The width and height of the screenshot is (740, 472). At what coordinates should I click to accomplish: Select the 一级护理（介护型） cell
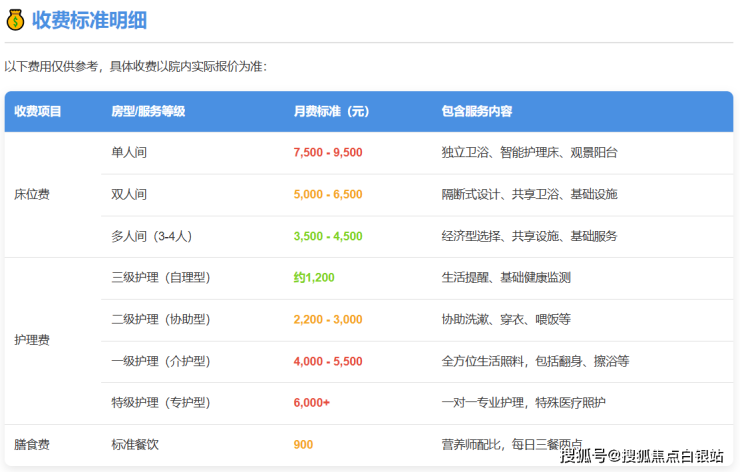[161, 361]
